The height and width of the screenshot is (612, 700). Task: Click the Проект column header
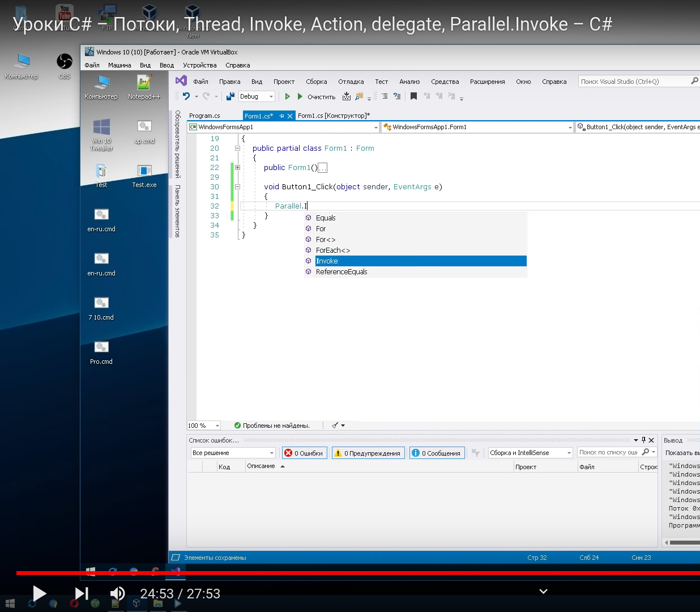545,467
